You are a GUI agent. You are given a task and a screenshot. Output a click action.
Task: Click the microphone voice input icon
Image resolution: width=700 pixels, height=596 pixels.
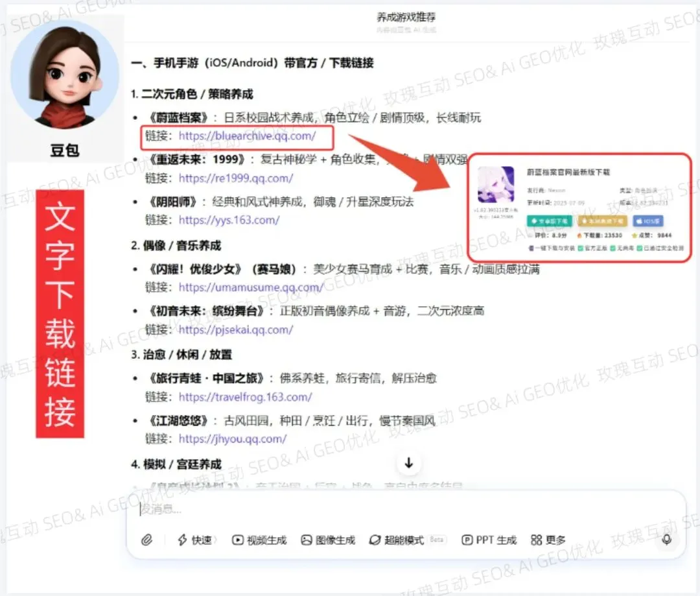pyautogui.click(x=666, y=540)
